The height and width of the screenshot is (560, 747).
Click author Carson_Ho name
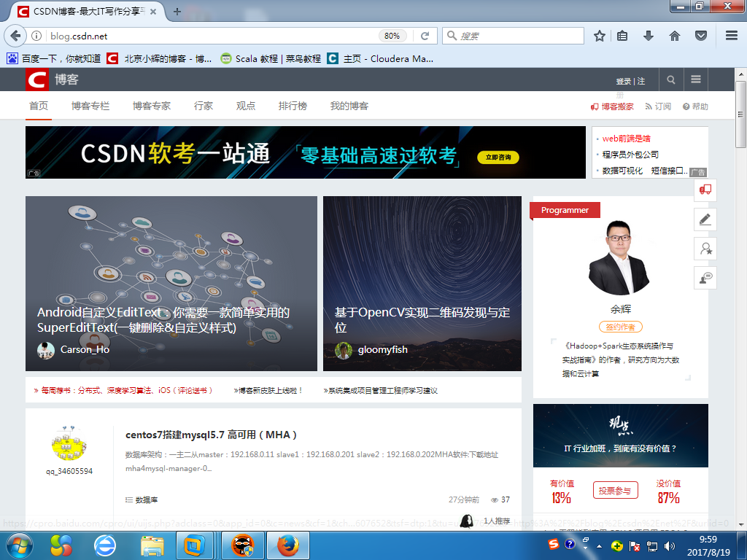click(85, 349)
